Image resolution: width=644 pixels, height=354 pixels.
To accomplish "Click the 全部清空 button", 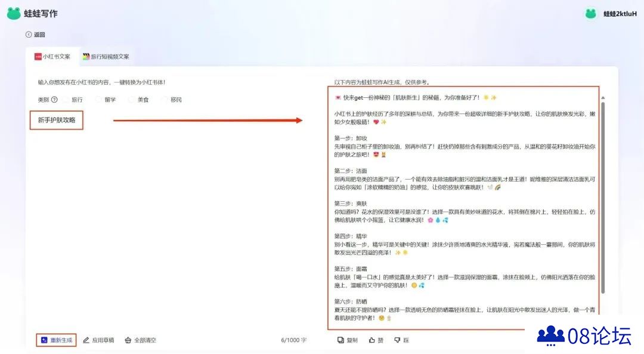I will coord(140,340).
